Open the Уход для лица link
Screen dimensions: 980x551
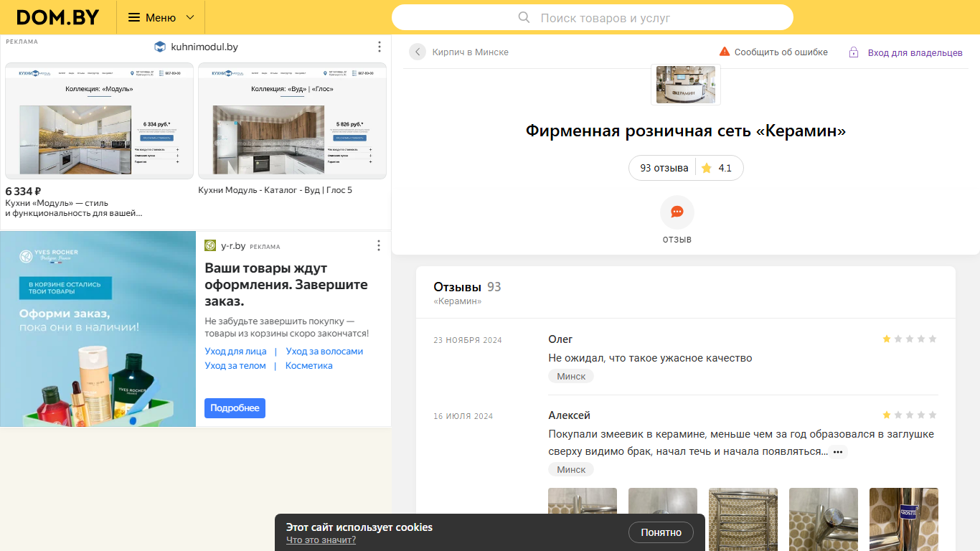235,352
